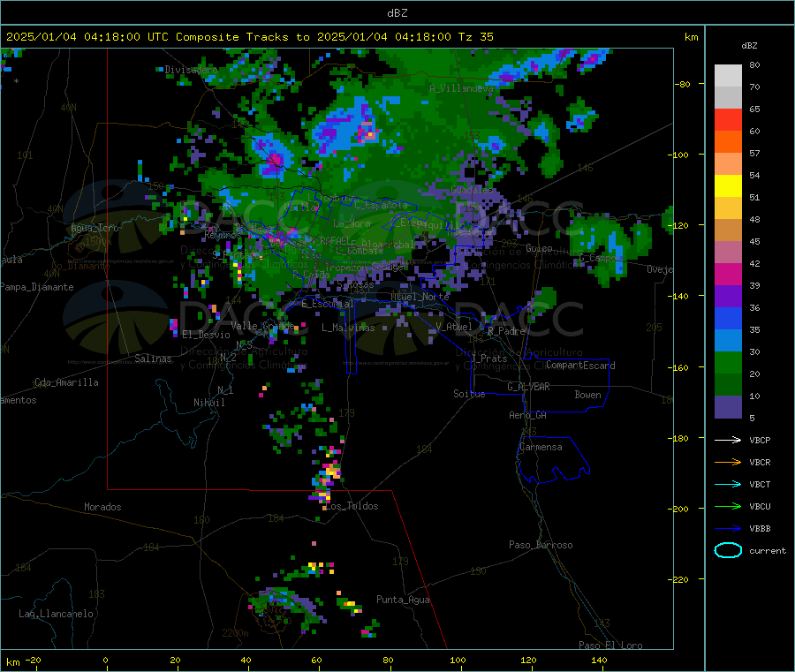Click the Goico location label
This screenshot has height=672, width=795.
pos(539,248)
